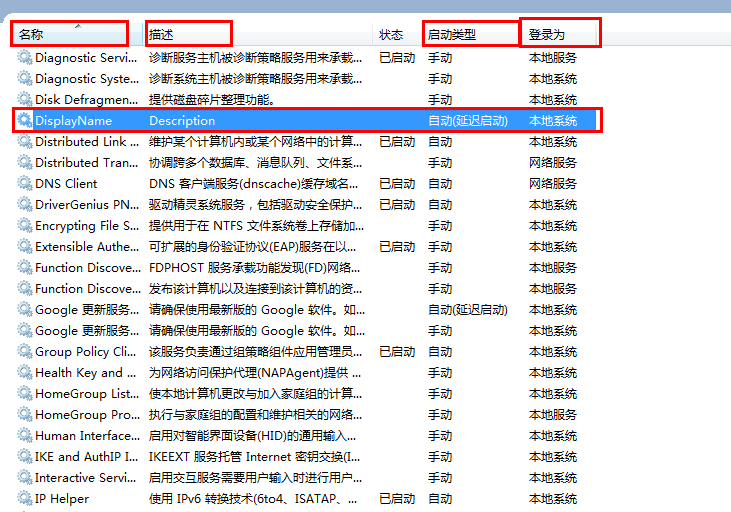Image resolution: width=731 pixels, height=512 pixels.
Task: Sort services by the 描述 column header
Action: tap(258, 34)
